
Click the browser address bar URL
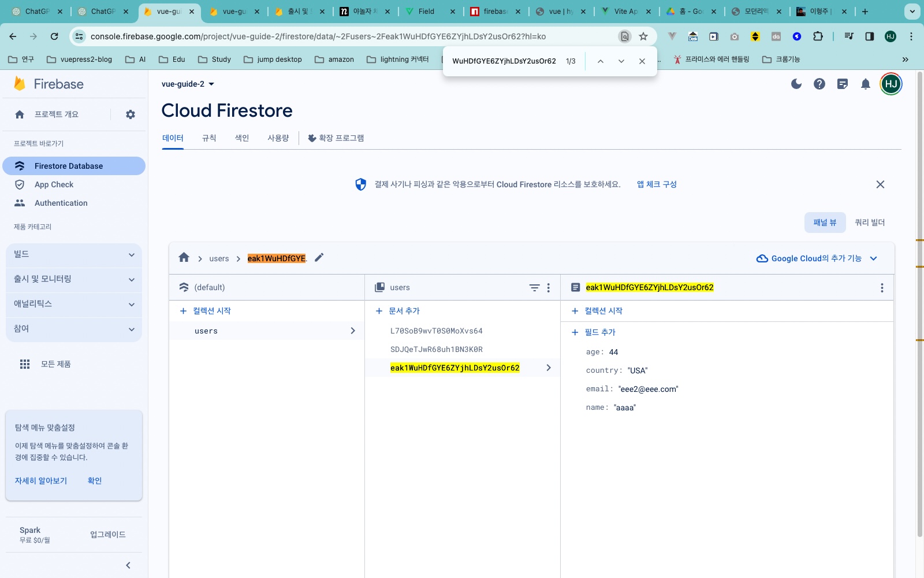tap(318, 36)
